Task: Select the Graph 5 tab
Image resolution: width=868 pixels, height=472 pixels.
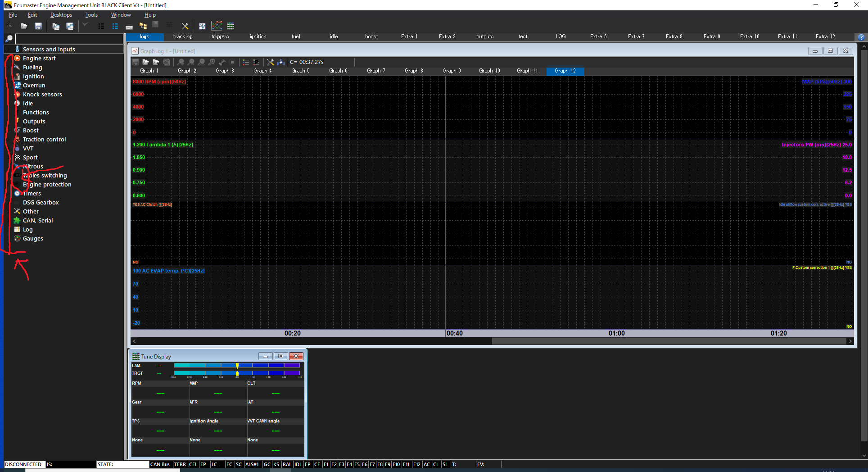Action: 300,71
